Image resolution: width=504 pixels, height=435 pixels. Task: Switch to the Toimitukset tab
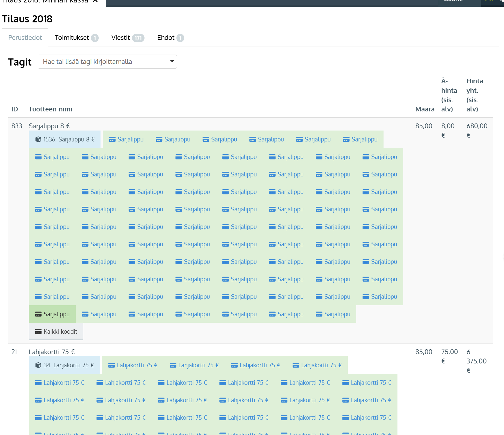(76, 38)
